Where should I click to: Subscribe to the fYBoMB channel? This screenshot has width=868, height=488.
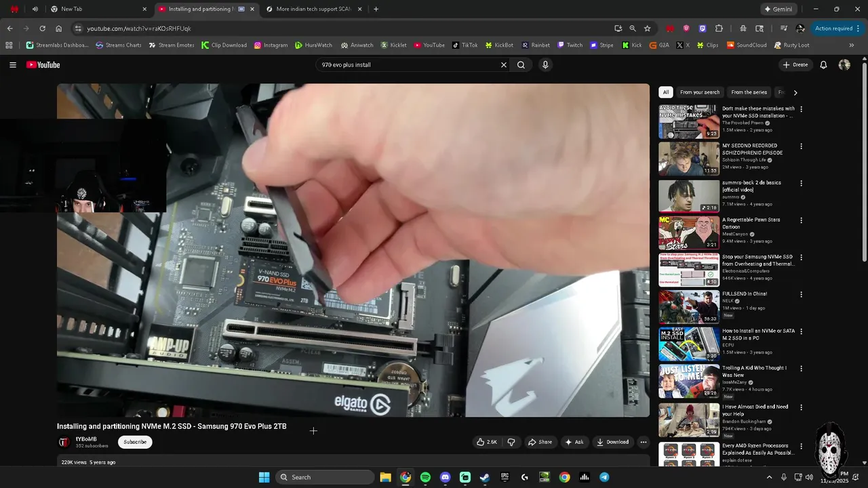pyautogui.click(x=135, y=442)
